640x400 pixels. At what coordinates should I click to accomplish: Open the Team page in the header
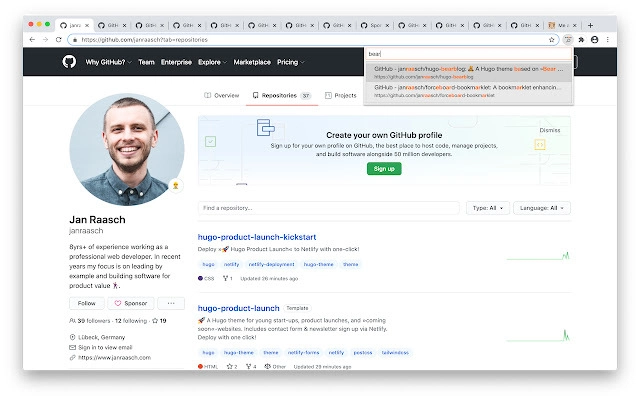pyautogui.click(x=146, y=62)
